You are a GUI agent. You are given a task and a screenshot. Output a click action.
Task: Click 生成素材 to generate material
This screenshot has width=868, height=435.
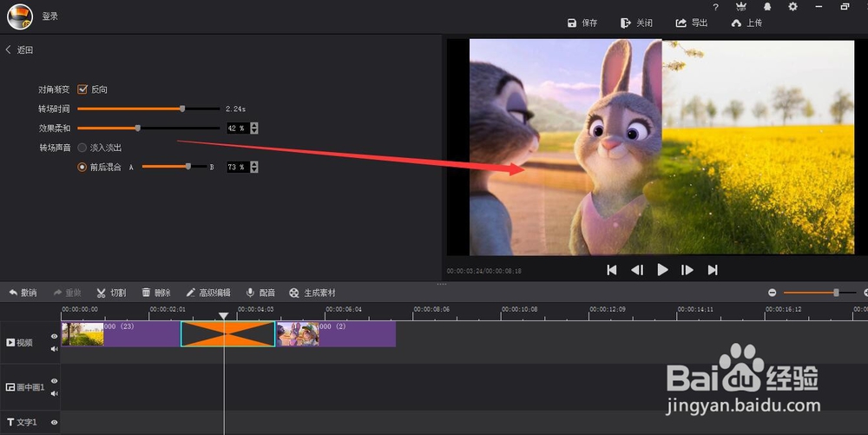click(x=312, y=293)
